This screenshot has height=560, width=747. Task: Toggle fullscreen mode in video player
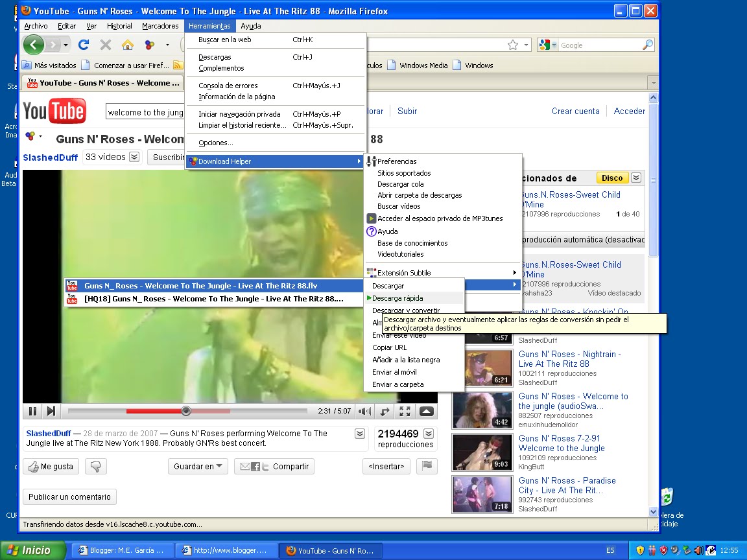[x=405, y=412]
